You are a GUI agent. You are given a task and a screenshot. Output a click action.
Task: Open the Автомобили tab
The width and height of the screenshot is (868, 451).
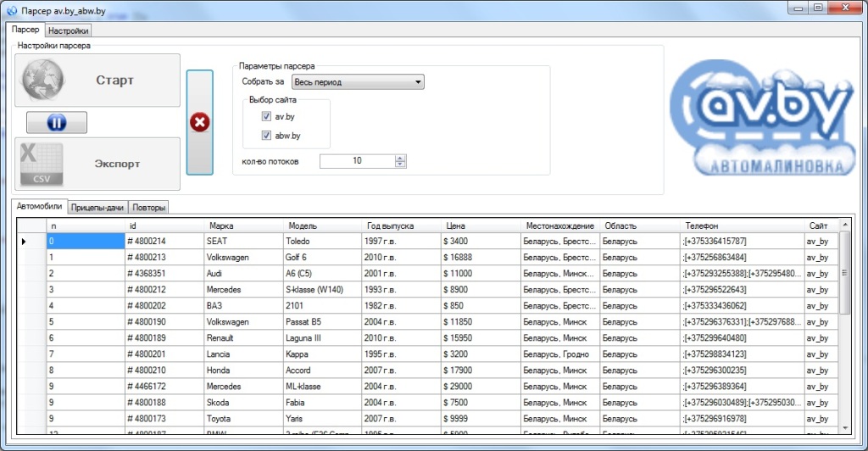pyautogui.click(x=39, y=206)
